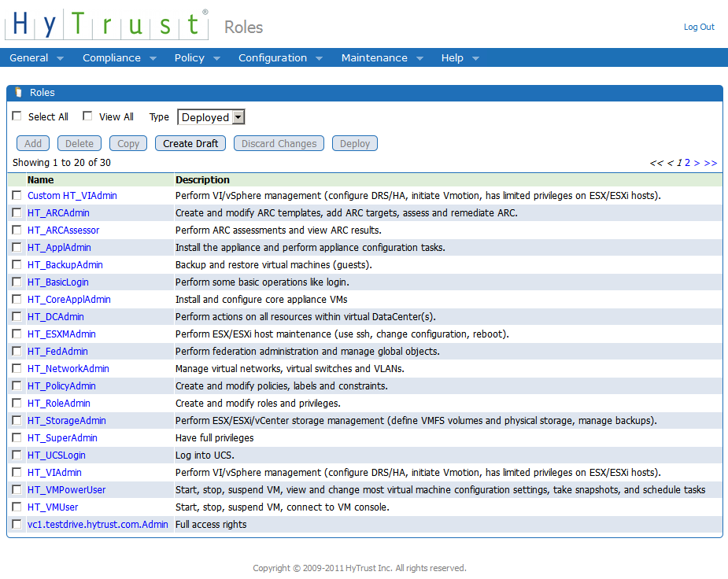Viewport: 728px width, 579px height.
Task: Open the Compliance menu
Action: pos(120,58)
